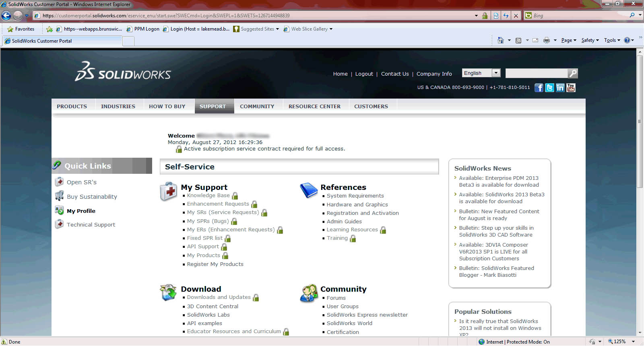Image resolution: width=644 pixels, height=346 pixels.
Task: Click the scrollbar down arrow
Action: pyautogui.click(x=640, y=333)
